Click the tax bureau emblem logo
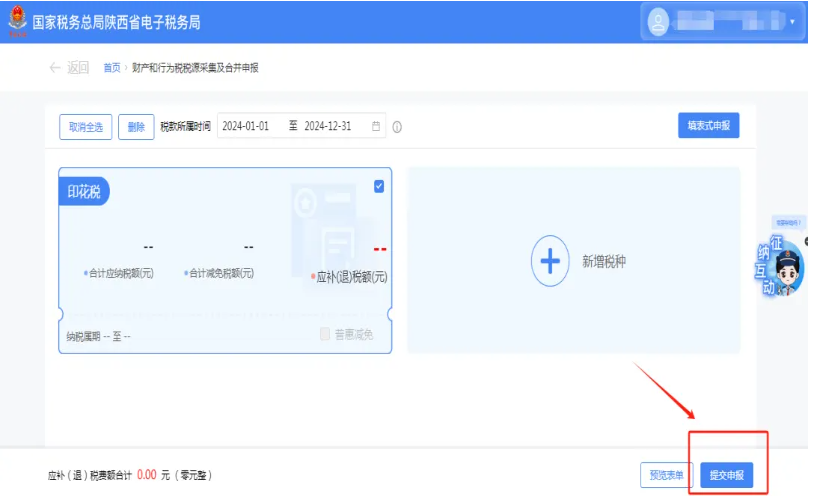The image size is (817, 499). point(17,22)
